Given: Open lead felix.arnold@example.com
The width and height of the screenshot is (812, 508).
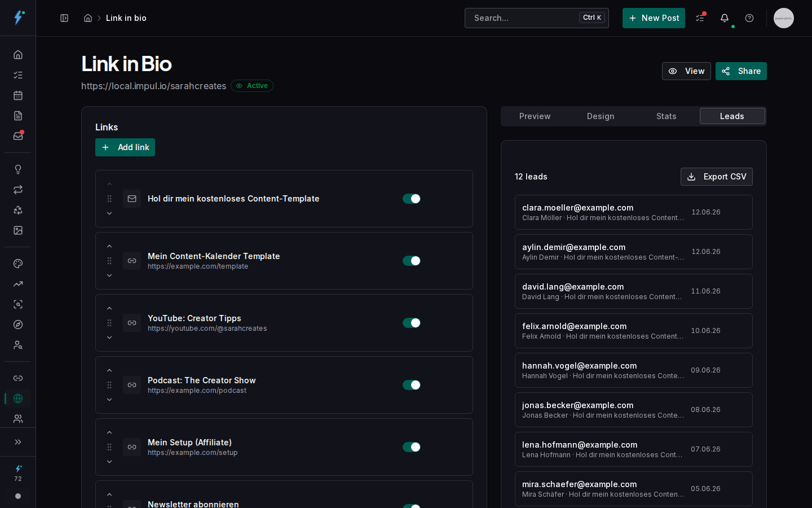Looking at the screenshot, I should (x=633, y=331).
